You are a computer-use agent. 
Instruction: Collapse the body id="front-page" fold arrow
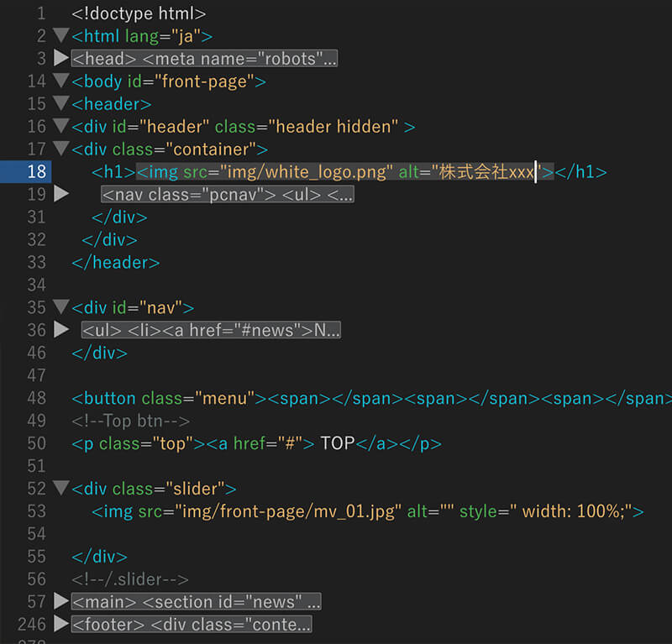(60, 81)
